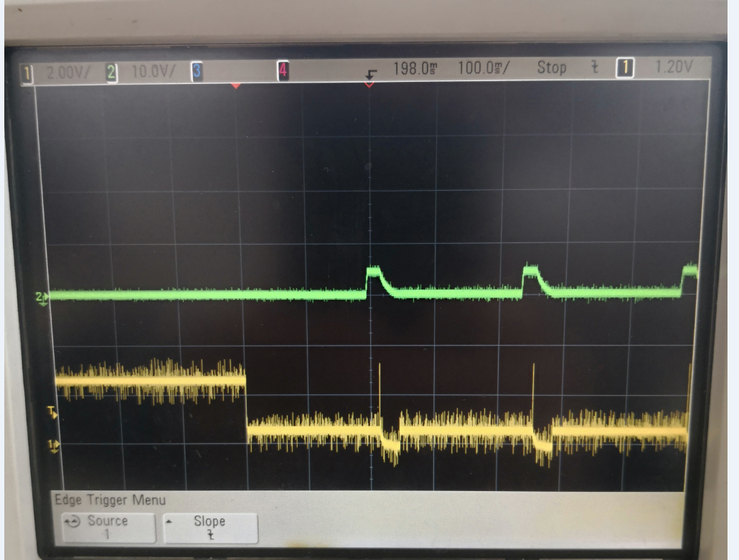The width and height of the screenshot is (739, 560).
Task: Click the falling-edge trigger icon near delay value
Action: coord(371,75)
